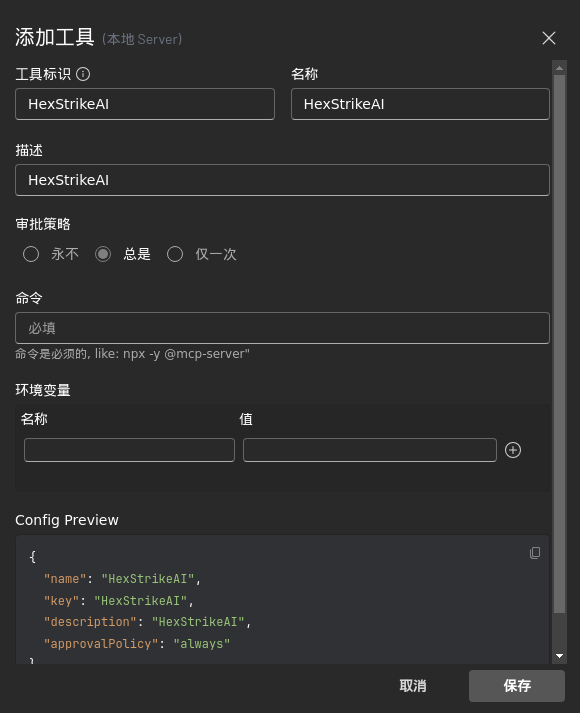Screen dimensions: 580x713
Task: Select the 总是 approval policy radio
Action: (103, 254)
